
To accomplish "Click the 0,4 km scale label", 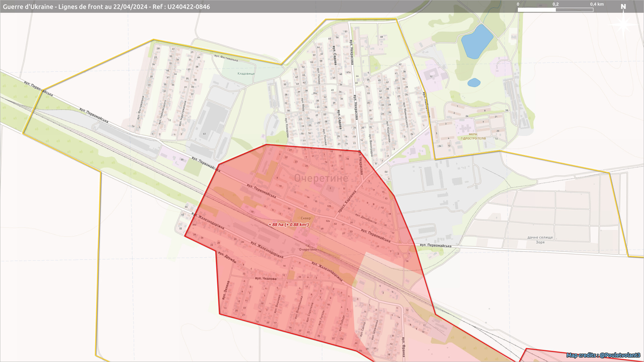I will click(x=597, y=4).
